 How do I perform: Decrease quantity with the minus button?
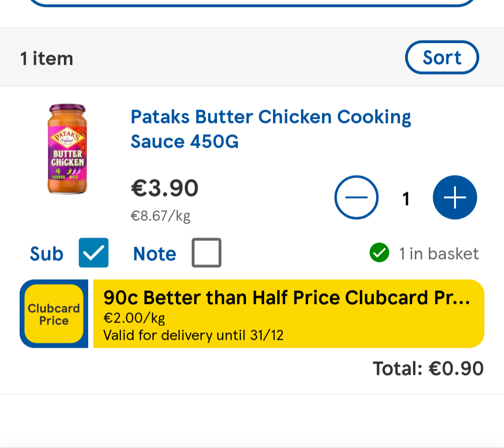(357, 198)
